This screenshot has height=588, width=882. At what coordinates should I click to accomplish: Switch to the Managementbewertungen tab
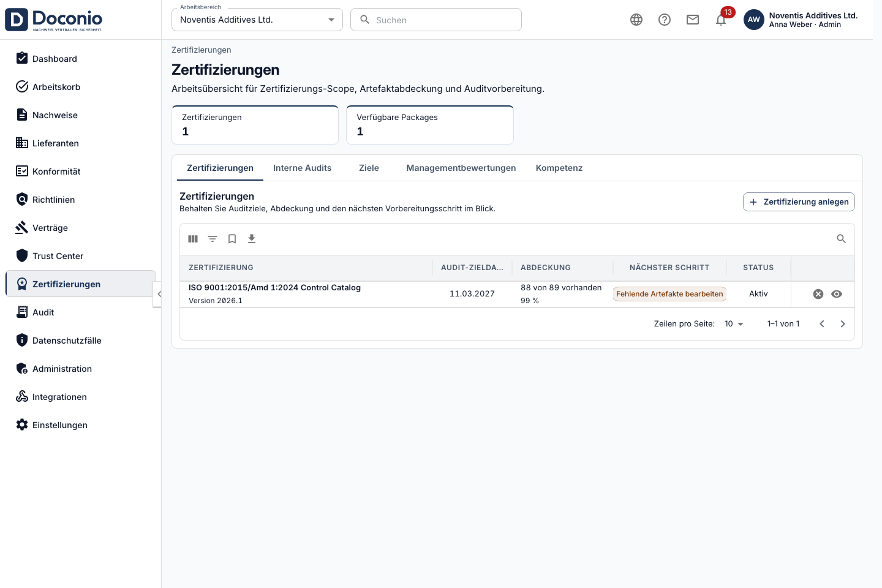point(461,168)
